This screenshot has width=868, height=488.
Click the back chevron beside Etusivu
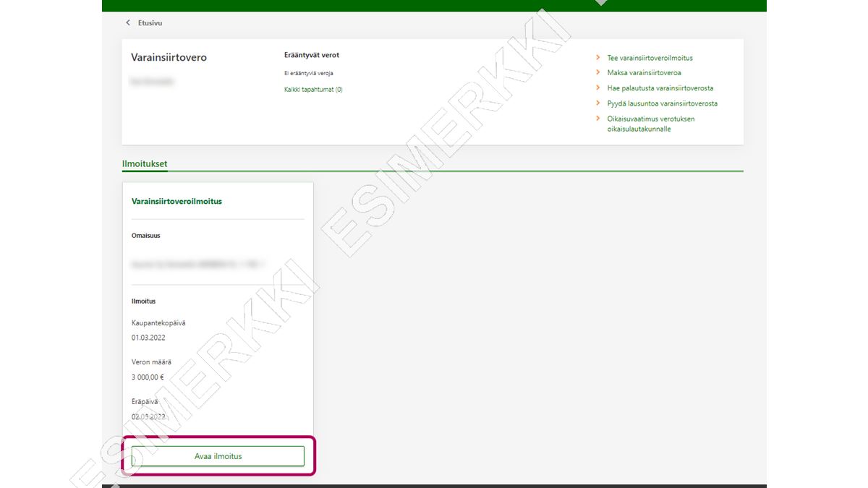(x=129, y=23)
